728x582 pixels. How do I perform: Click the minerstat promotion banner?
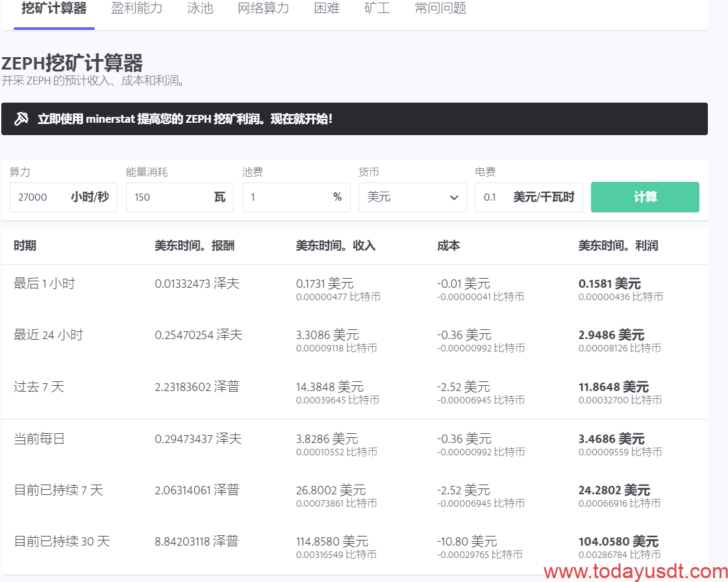pyautogui.click(x=354, y=119)
